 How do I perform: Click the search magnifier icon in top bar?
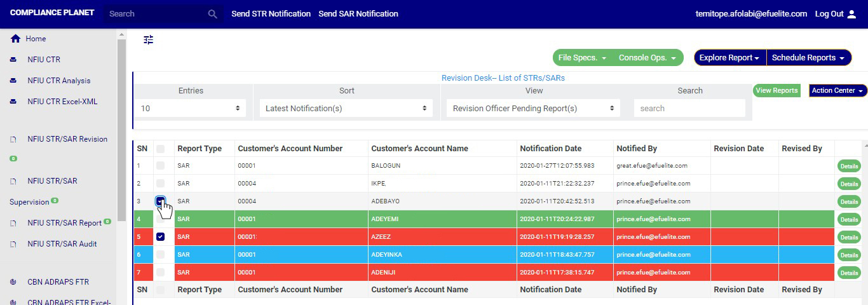[x=213, y=14]
